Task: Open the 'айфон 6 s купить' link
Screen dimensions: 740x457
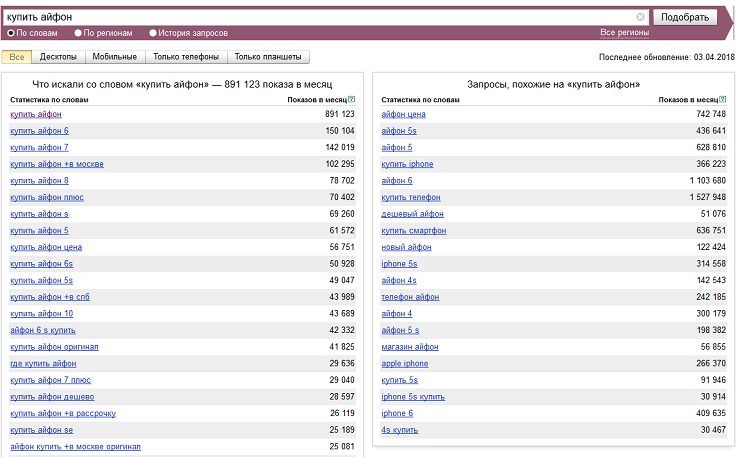Action: 43,330
